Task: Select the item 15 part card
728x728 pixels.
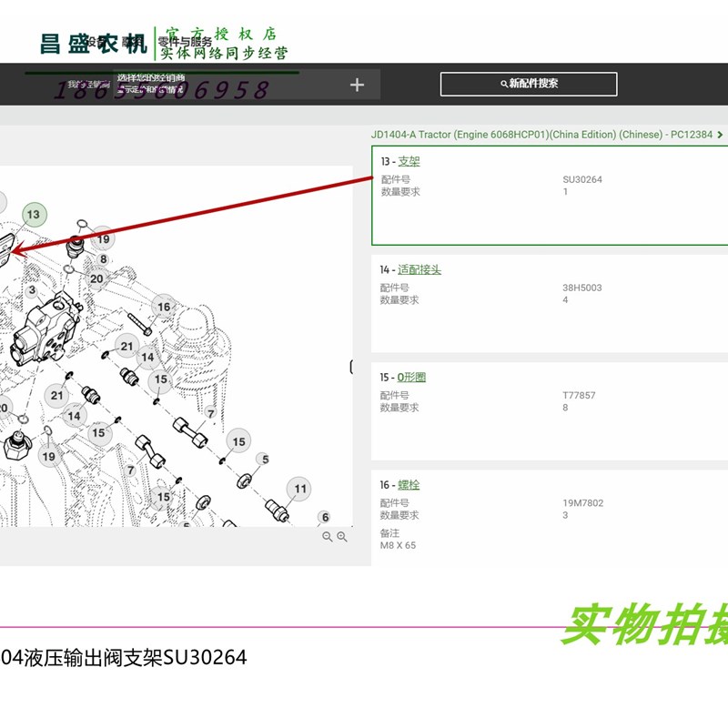Action: (x=550, y=411)
